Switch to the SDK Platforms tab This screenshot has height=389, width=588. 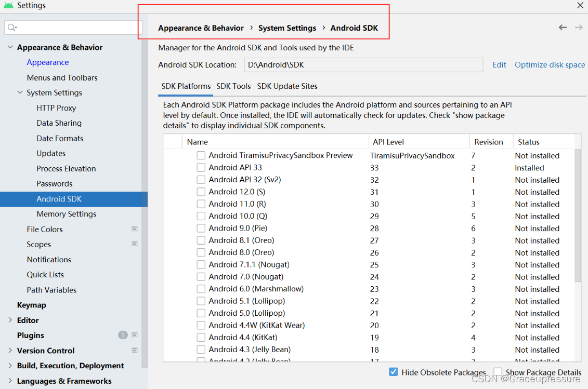(x=186, y=86)
